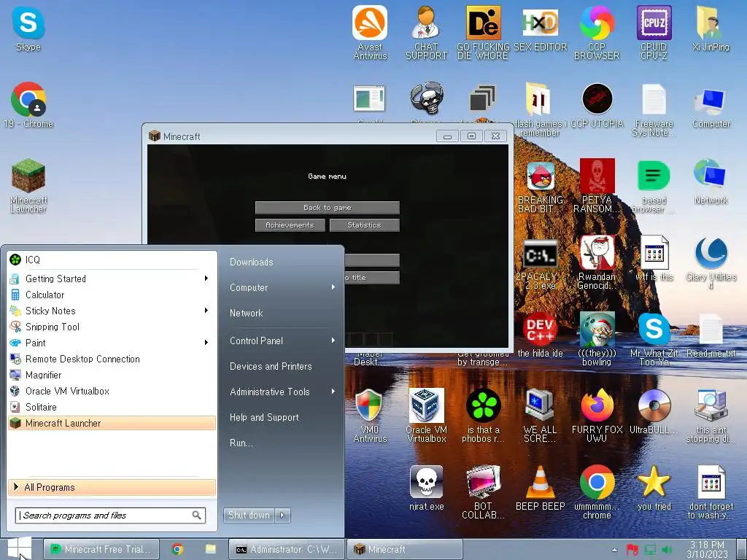Screen dimensions: 747x560
Task: Open Statistics in Minecraft game menu
Action: [x=365, y=225]
